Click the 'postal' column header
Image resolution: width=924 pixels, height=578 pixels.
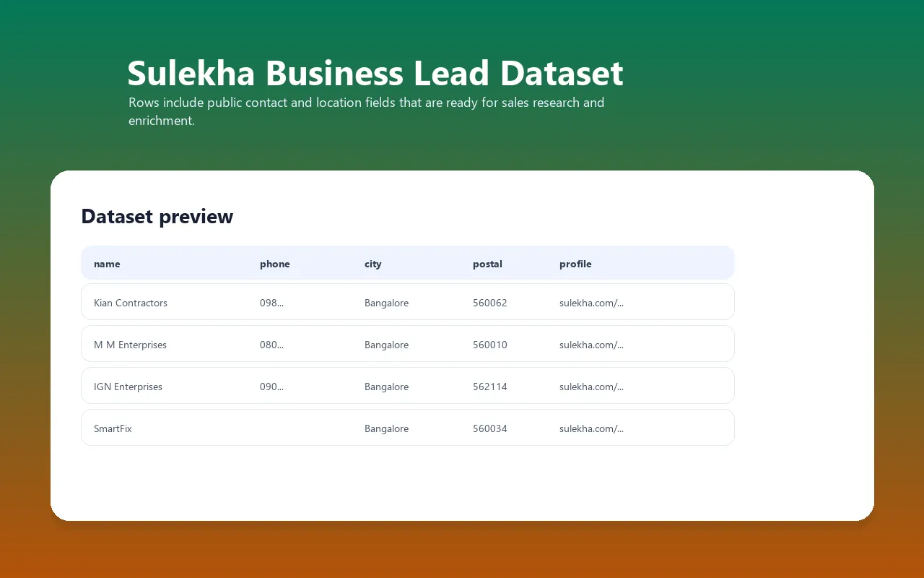[x=487, y=264]
